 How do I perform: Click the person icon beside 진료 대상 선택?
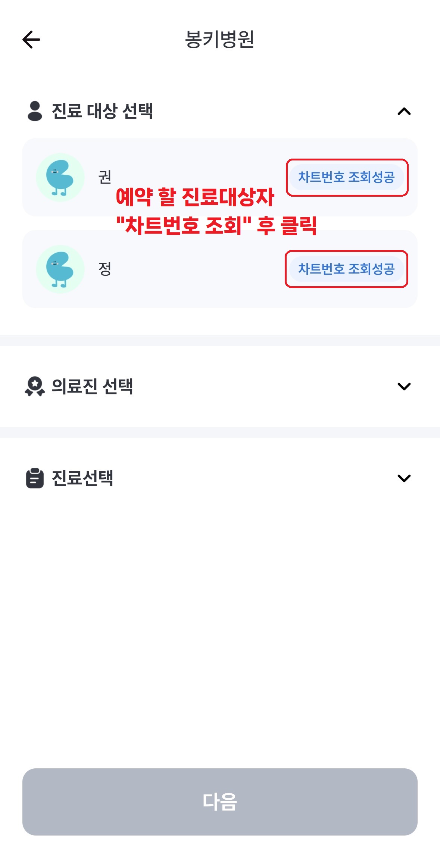click(35, 111)
